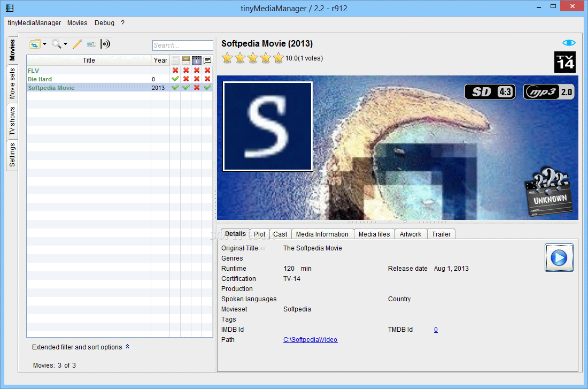
Task: Switch to the Movie sets vertical tab
Action: [12, 83]
